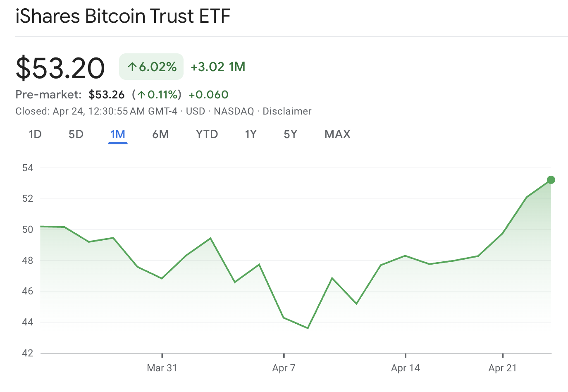The image size is (568, 392).
Task: Click the $53.20 price display
Action: click(x=60, y=67)
